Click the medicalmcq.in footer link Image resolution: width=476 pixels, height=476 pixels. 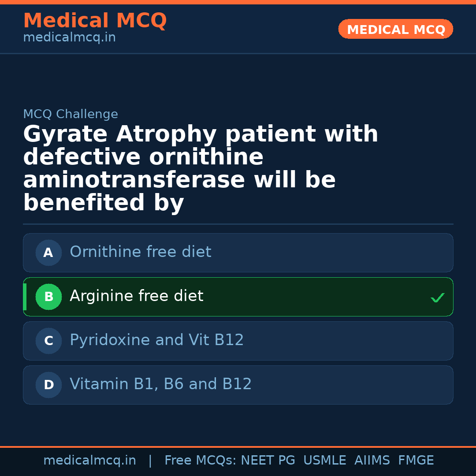(x=90, y=460)
